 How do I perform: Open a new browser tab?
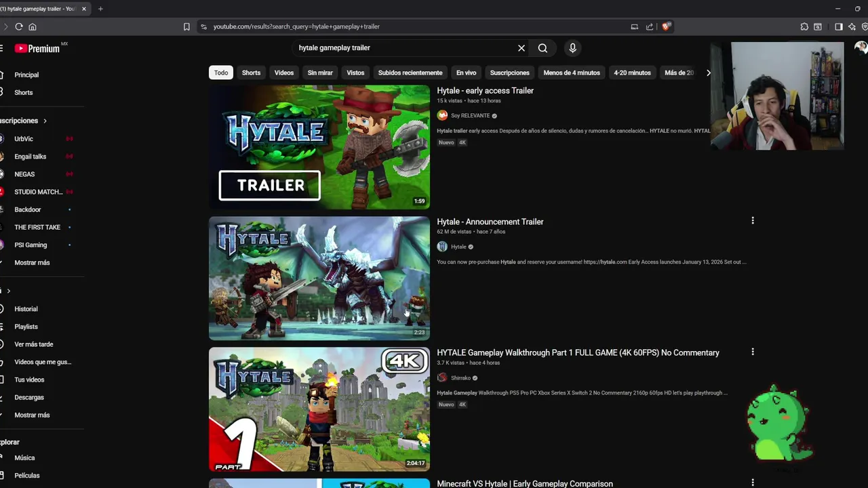point(100,9)
